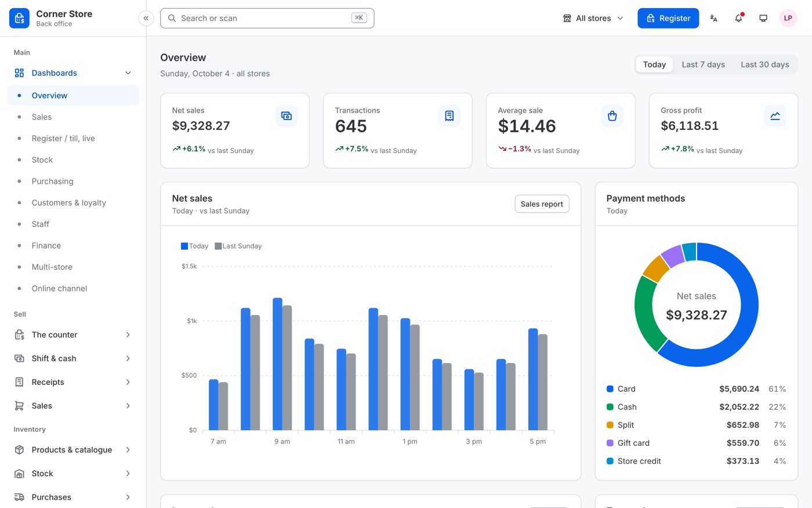This screenshot has height=508, width=812.
Task: Select the Today range tab
Action: (654, 64)
